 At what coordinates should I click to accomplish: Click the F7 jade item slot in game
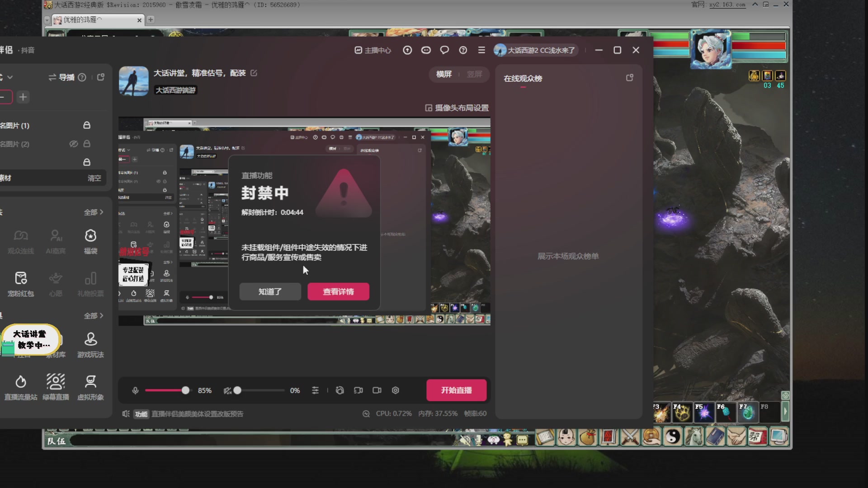(x=748, y=412)
